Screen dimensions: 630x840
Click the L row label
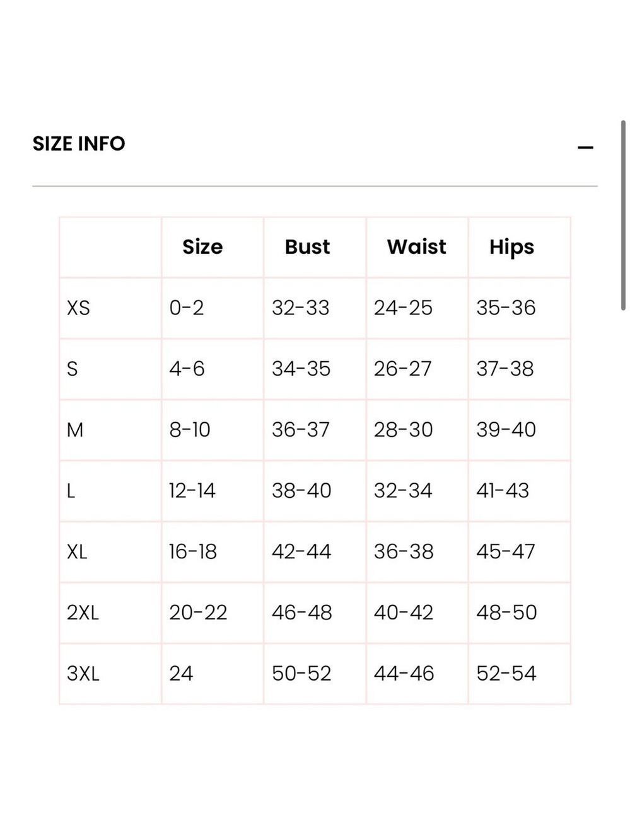(71, 491)
